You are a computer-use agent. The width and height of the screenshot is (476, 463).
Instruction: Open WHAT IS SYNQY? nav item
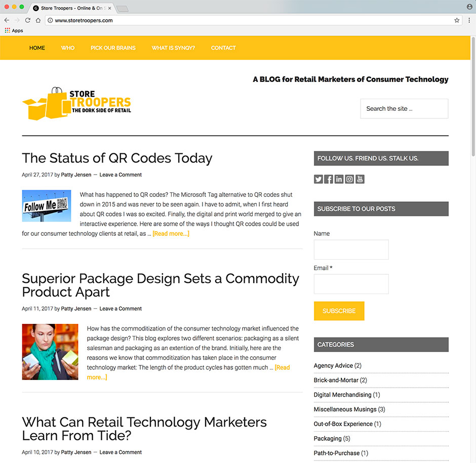tap(173, 48)
